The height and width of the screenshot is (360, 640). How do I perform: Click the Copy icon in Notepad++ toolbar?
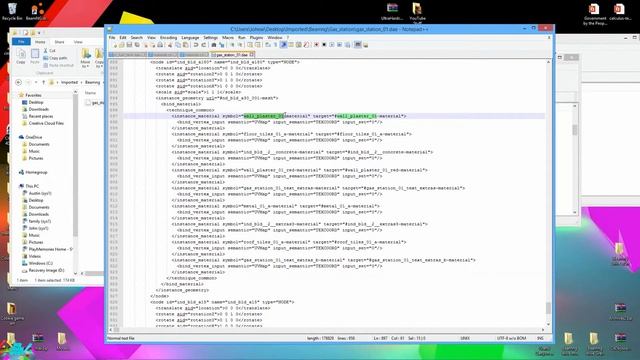(178, 45)
